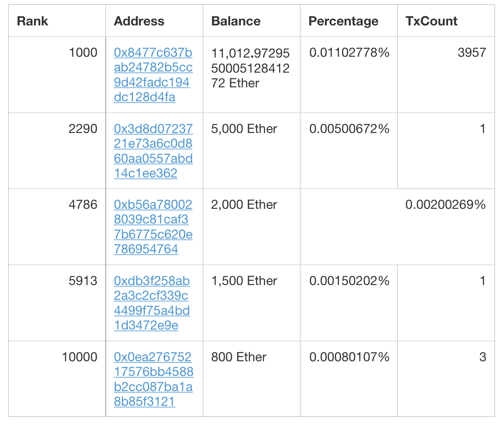Click the 0.01102778% percentage cell

pyautogui.click(x=349, y=75)
